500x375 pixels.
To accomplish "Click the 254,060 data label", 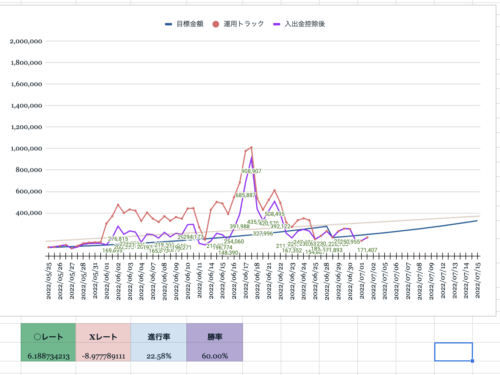I will 234,241.
